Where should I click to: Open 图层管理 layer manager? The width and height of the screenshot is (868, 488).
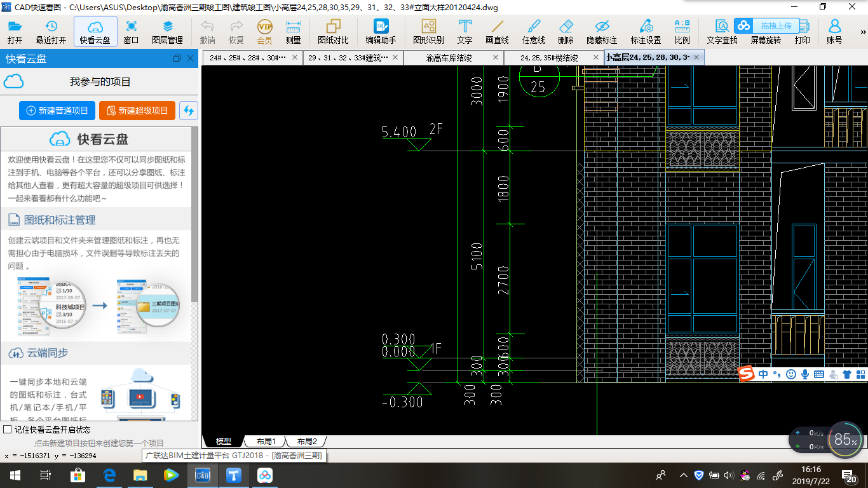coord(168,32)
